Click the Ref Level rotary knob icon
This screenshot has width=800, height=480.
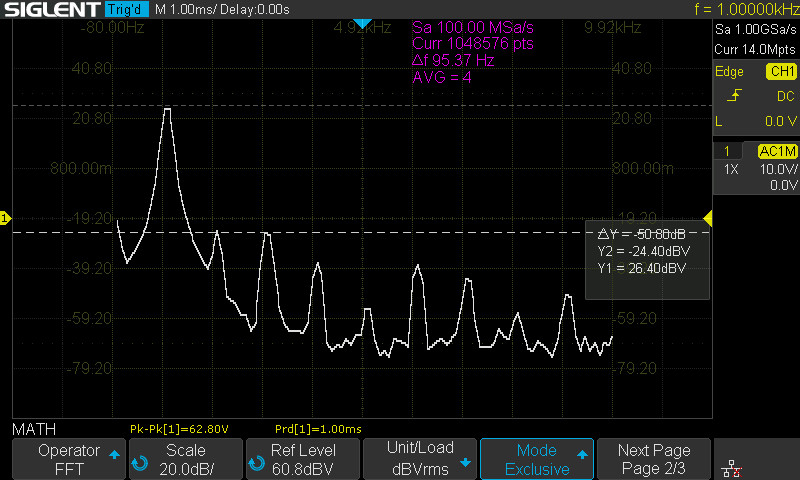257,463
